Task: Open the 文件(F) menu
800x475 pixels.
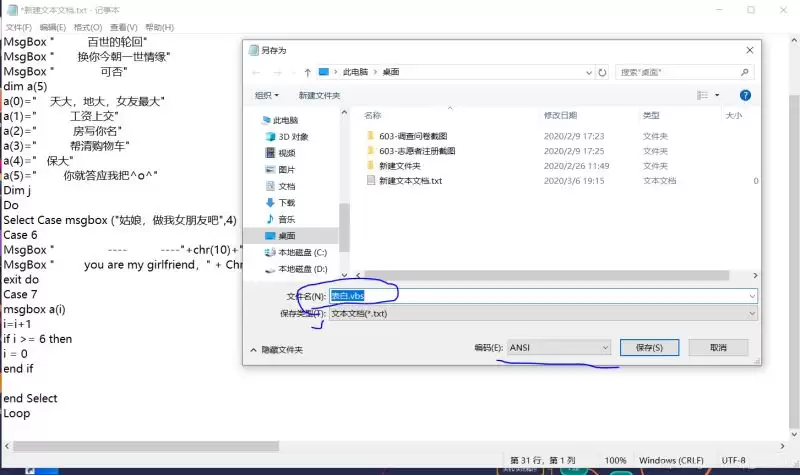Action: click(x=18, y=28)
